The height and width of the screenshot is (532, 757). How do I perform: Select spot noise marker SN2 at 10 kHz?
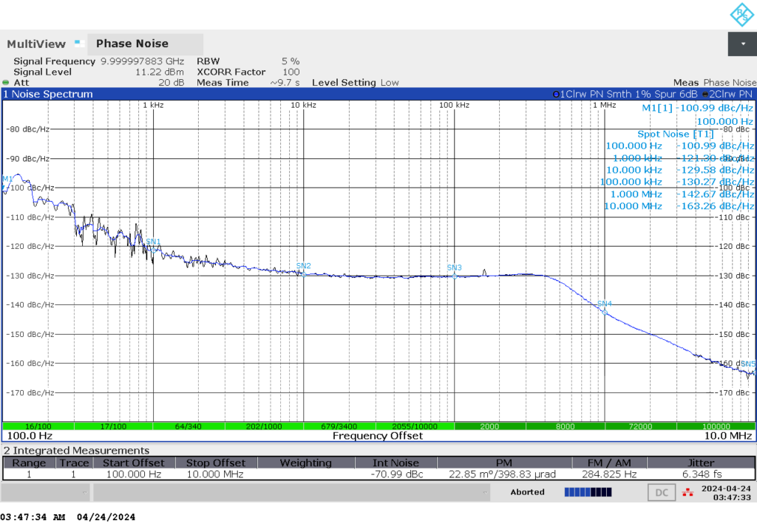point(303,273)
